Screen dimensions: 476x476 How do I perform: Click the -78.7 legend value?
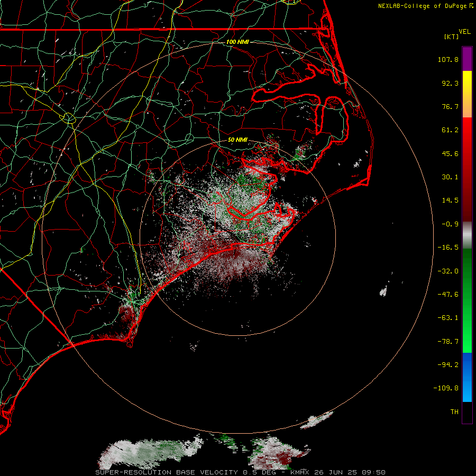pyautogui.click(x=448, y=342)
